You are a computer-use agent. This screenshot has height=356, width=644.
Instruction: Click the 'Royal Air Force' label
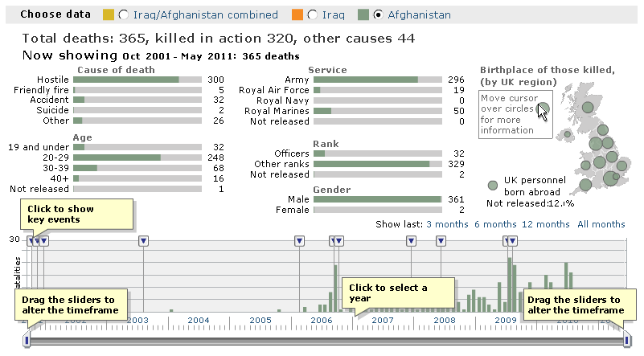click(x=274, y=90)
